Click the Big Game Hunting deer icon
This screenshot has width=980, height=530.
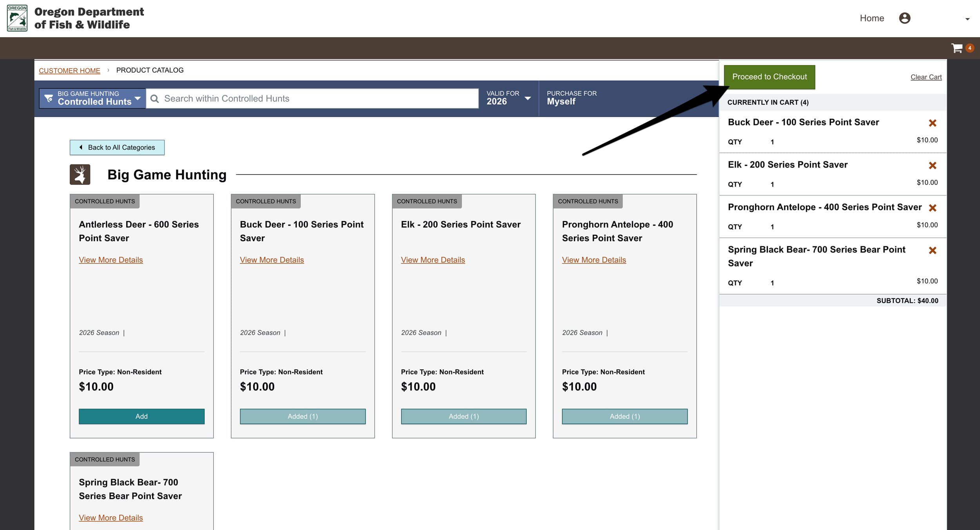pos(80,174)
